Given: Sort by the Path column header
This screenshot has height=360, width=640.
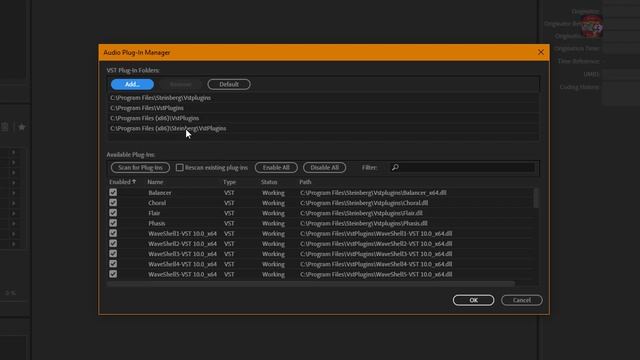Looking at the screenshot, I should click(305, 182).
